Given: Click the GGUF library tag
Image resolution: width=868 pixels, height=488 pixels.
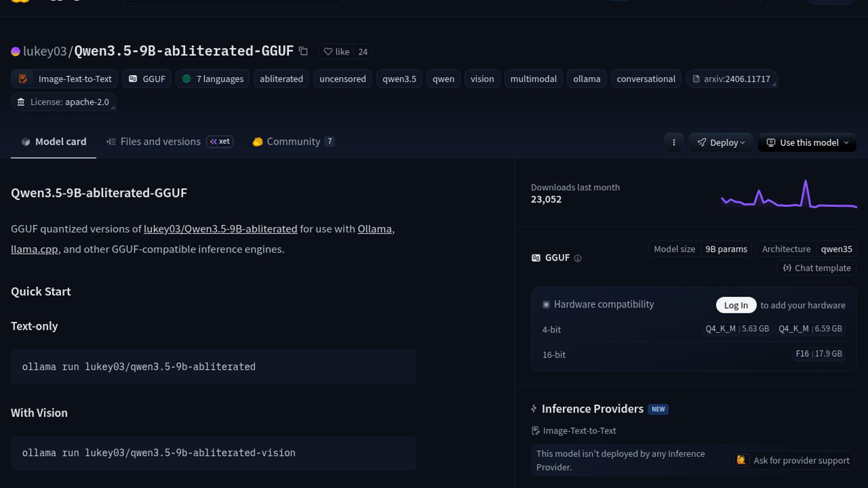Looking at the screenshot, I should (147, 79).
